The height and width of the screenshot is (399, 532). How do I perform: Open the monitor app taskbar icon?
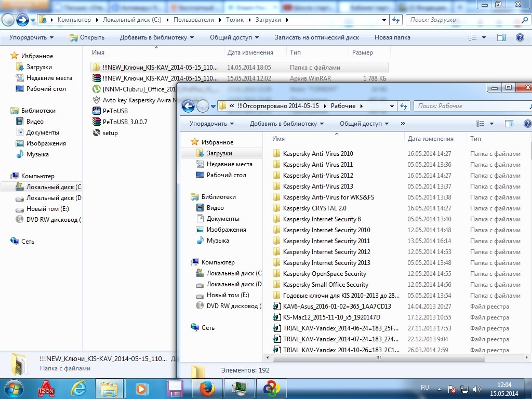pyautogui.click(x=240, y=389)
